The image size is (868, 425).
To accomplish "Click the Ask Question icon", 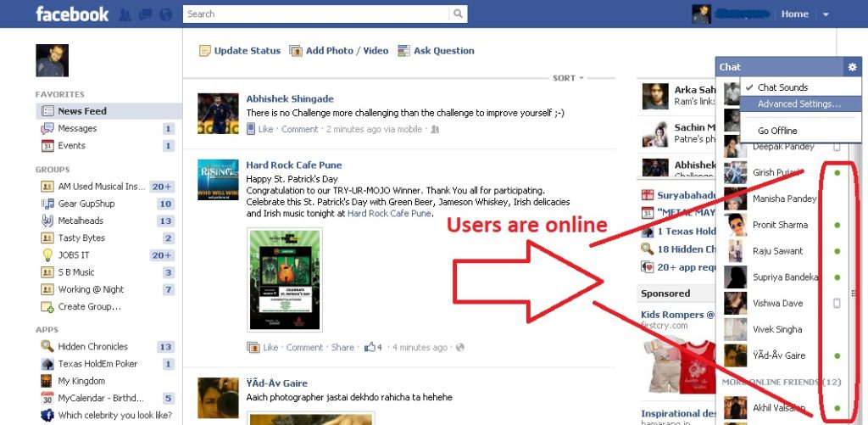I will [x=403, y=51].
